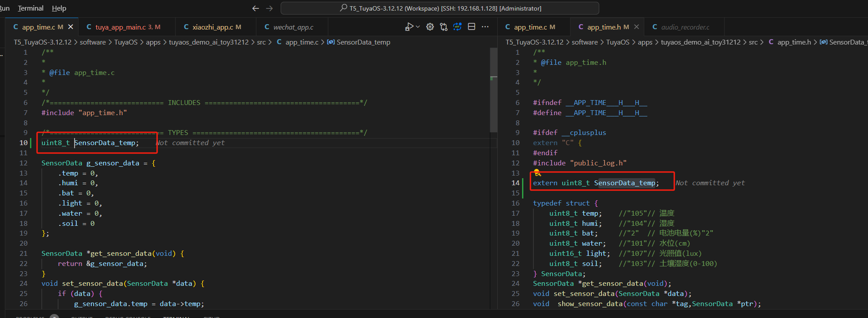Click 'extern "C" {' line in app_time.h
Screen dimensions: 868x318
pos(557,143)
